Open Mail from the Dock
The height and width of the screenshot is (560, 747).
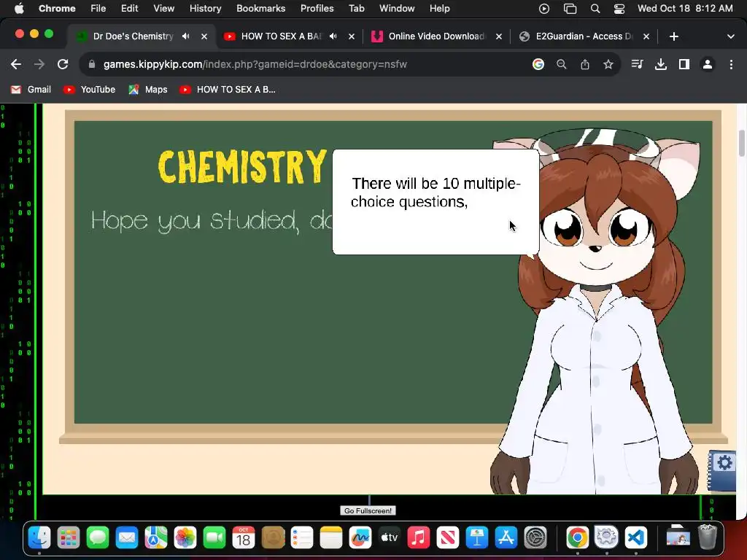(x=127, y=538)
